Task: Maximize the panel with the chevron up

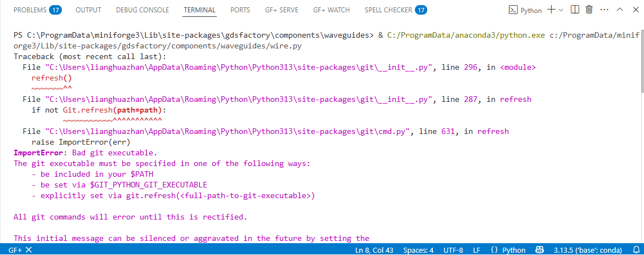Action: (x=620, y=10)
